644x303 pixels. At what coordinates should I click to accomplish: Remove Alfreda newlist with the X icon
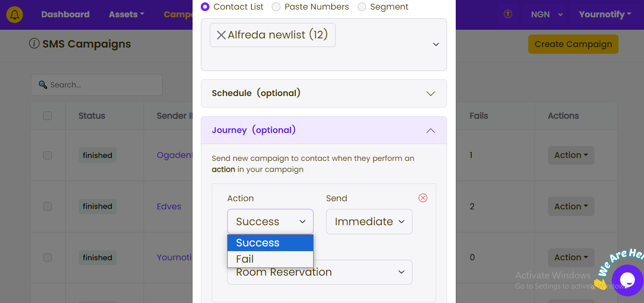(x=221, y=35)
